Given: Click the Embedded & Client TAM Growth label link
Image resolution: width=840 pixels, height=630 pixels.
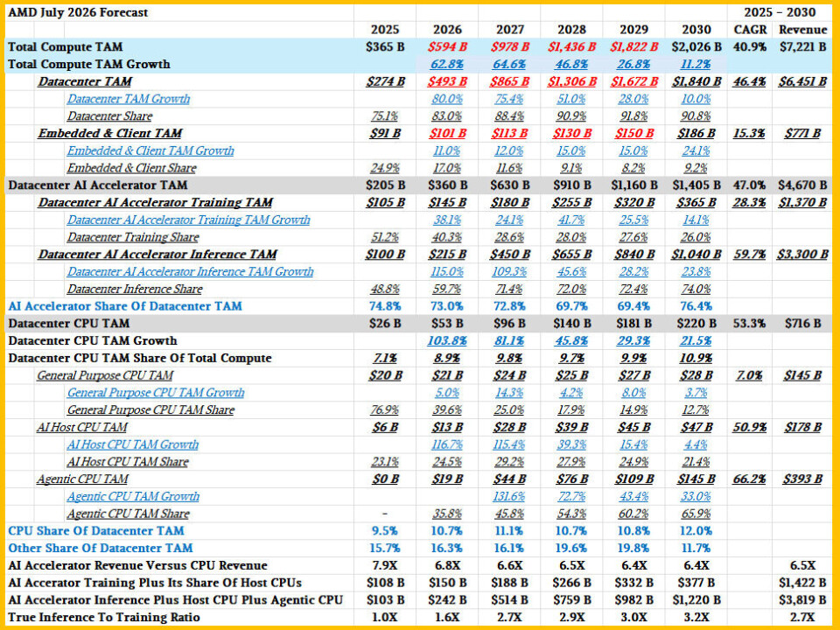Looking at the screenshot, I should (150, 151).
